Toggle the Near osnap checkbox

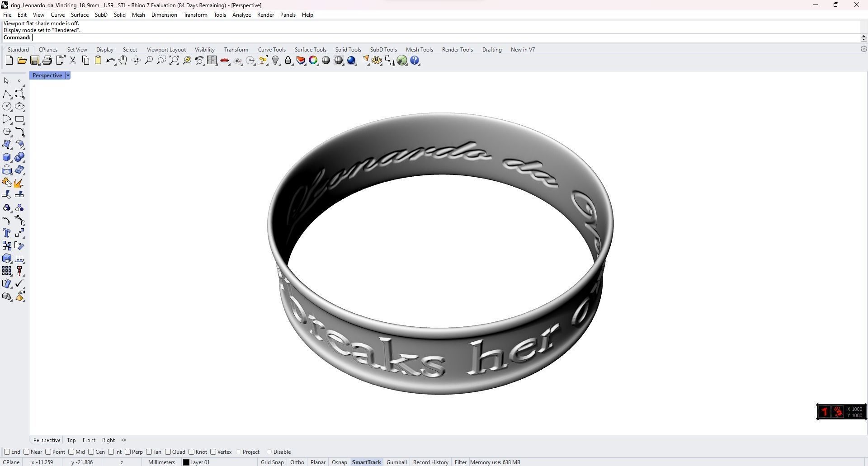click(26, 452)
